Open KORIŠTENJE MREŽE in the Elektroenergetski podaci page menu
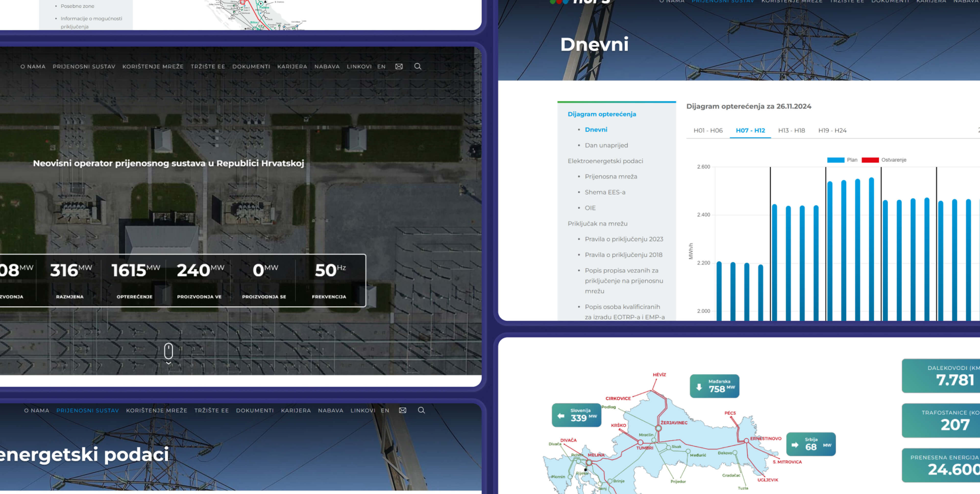The height and width of the screenshot is (494, 980). pos(157,410)
